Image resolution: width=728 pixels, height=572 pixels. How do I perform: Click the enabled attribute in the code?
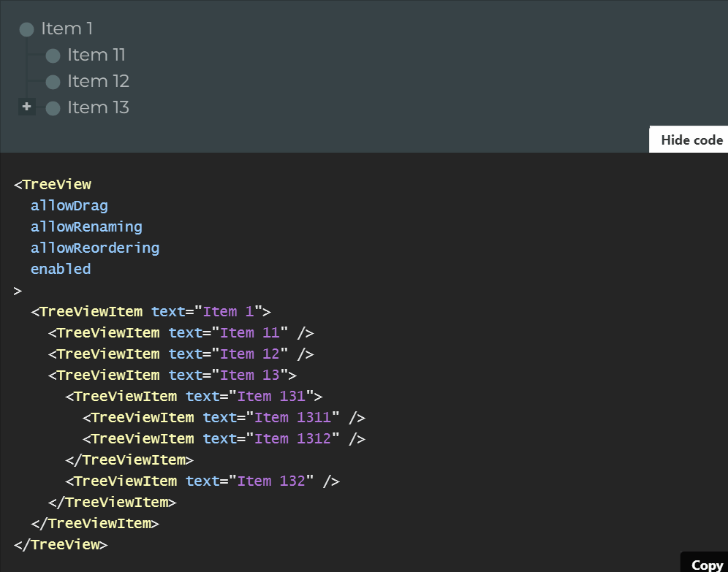point(61,269)
